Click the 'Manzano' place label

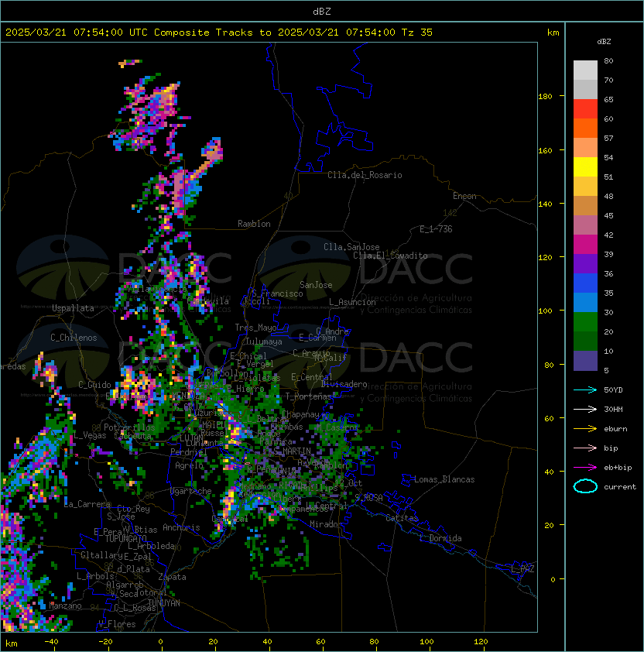65,606
